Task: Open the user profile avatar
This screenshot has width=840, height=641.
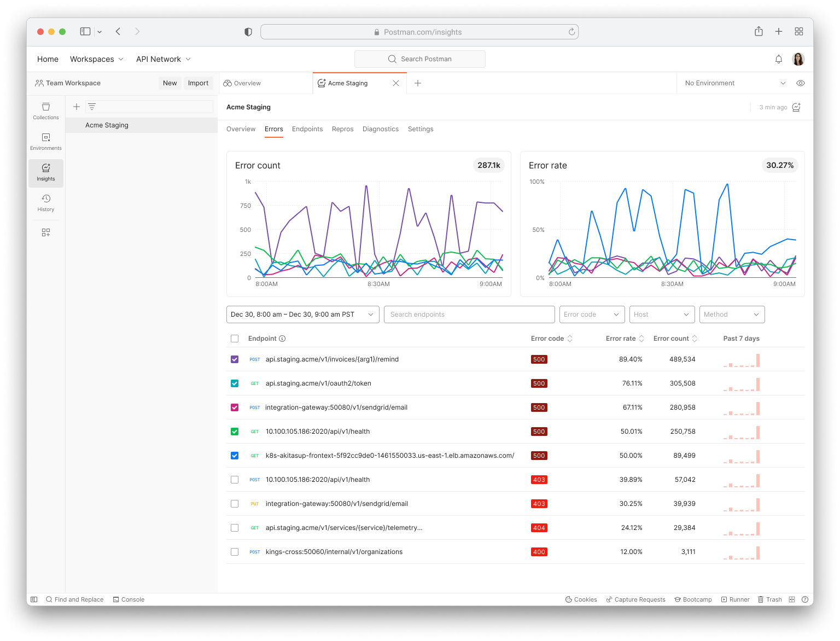Action: (798, 59)
